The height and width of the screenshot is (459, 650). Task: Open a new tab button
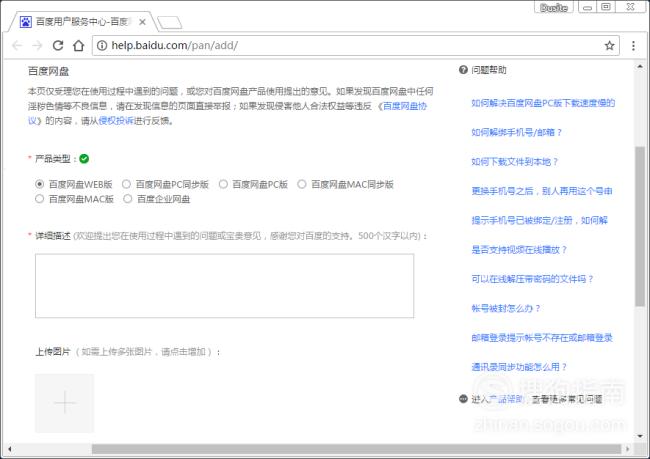pos(169,23)
